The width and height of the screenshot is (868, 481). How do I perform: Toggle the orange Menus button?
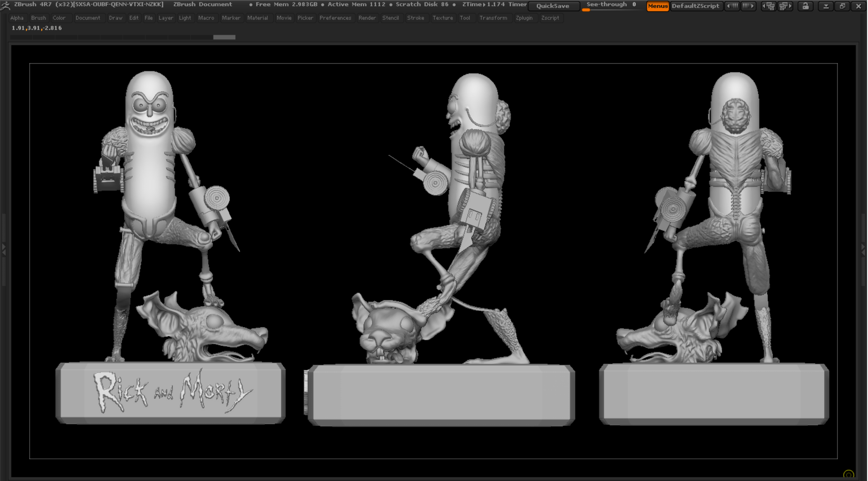(x=658, y=6)
